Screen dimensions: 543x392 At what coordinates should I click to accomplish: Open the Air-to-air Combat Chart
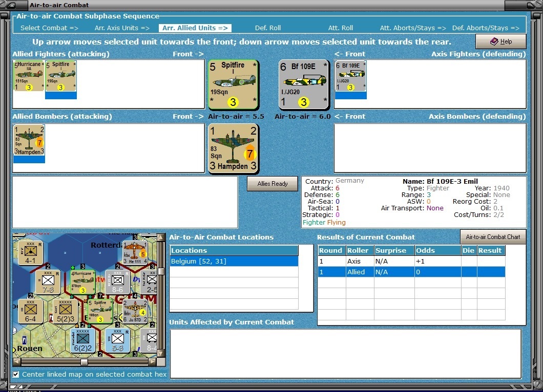click(x=493, y=237)
